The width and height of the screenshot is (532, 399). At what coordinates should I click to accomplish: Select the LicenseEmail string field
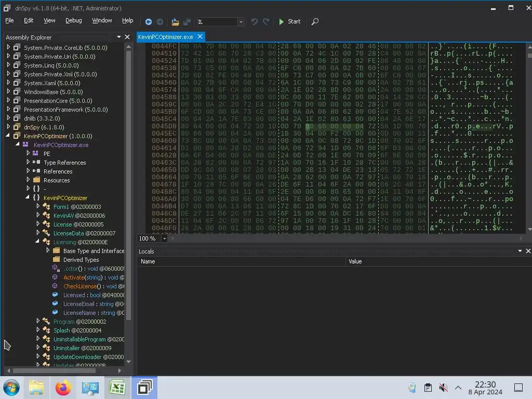[x=94, y=303]
